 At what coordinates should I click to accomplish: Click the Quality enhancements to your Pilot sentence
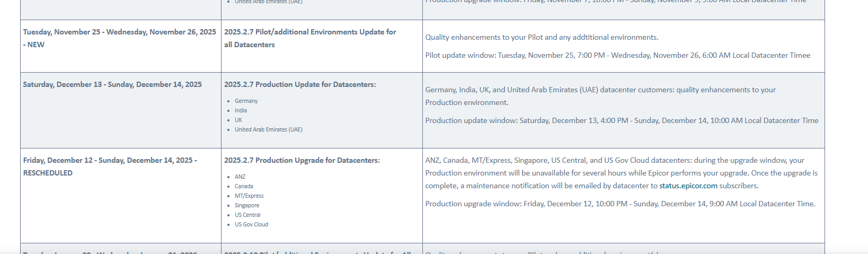(542, 37)
